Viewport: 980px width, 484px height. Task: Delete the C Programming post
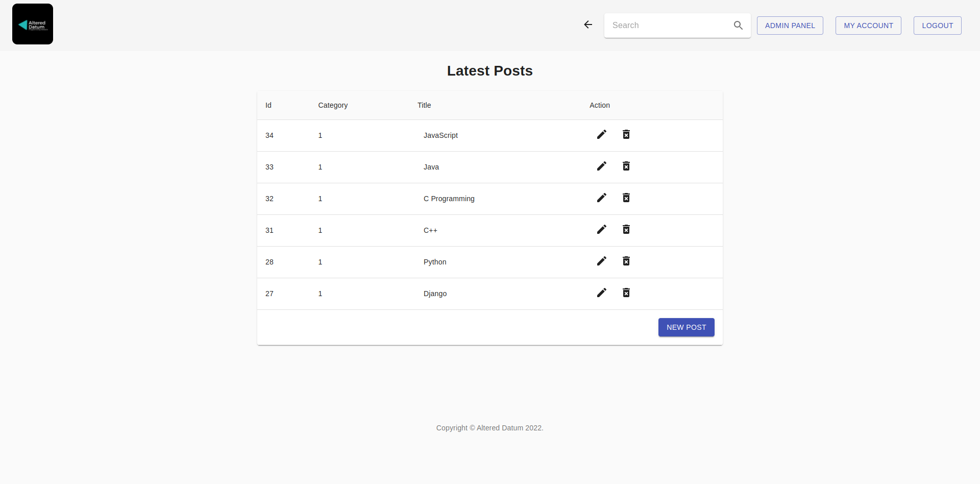point(626,198)
